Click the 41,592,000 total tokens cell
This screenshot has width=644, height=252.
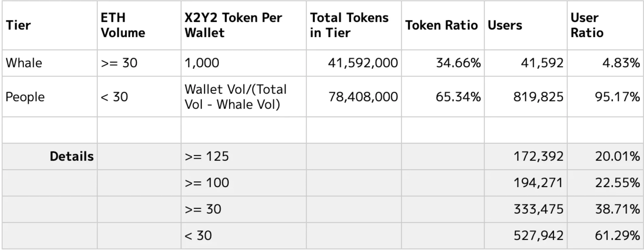[x=363, y=63]
